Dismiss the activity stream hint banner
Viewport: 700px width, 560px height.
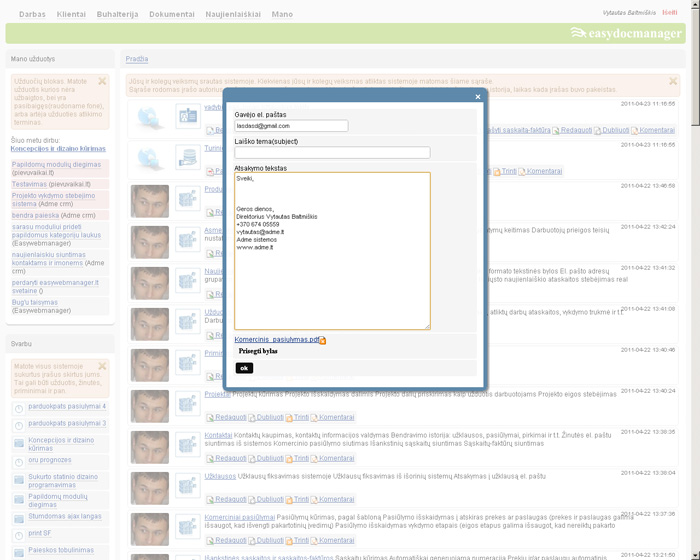[x=673, y=81]
